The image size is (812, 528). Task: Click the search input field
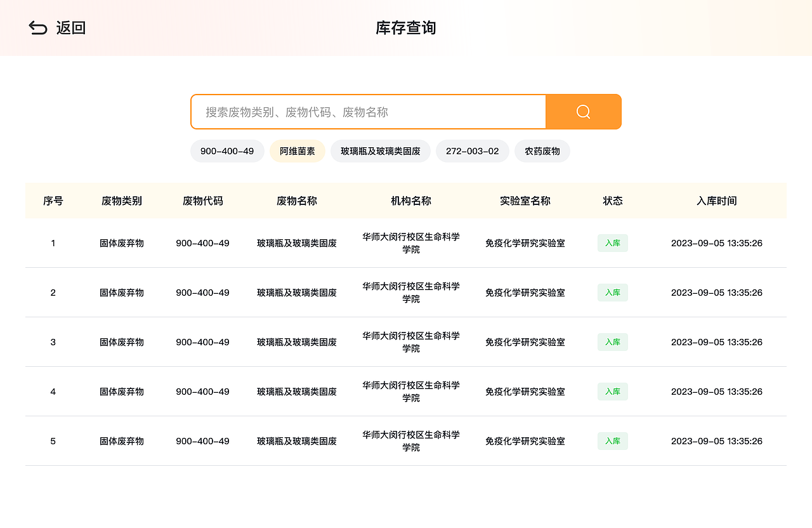(368, 112)
